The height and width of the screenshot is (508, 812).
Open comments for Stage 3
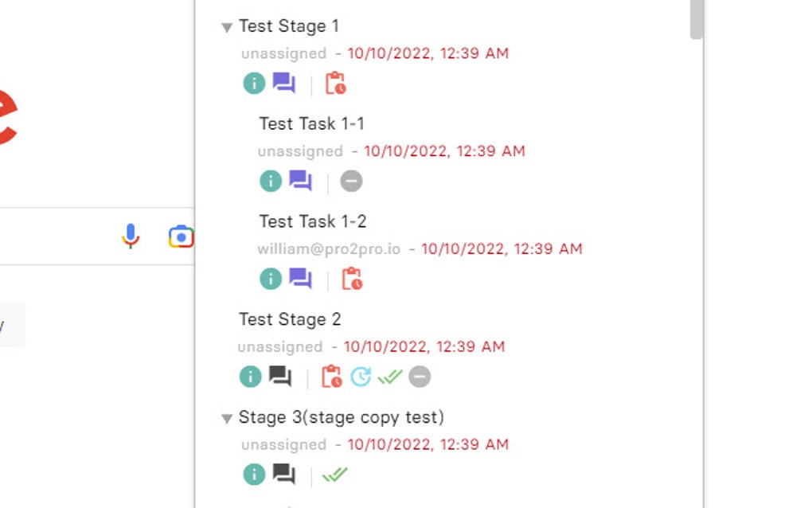click(284, 473)
